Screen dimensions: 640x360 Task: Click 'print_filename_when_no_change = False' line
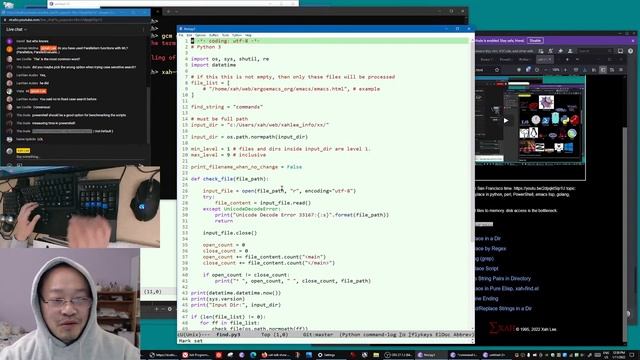(246, 167)
